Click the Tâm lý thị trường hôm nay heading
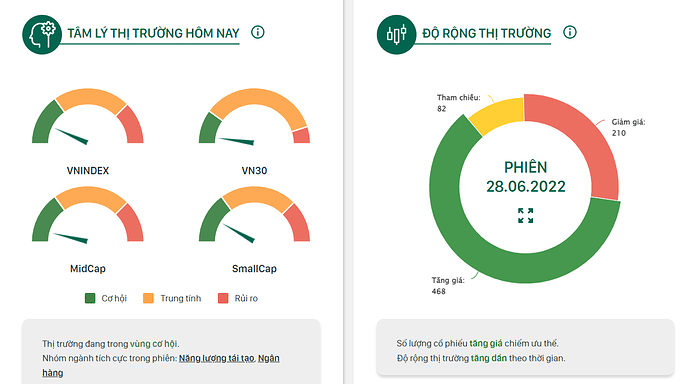Screen dimensions: 690x384 [153, 33]
